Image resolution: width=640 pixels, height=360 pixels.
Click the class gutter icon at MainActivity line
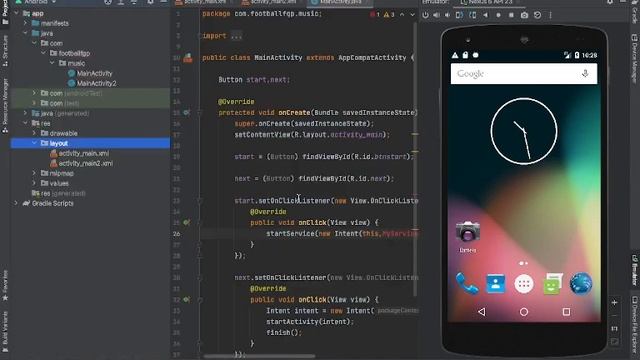click(x=188, y=58)
